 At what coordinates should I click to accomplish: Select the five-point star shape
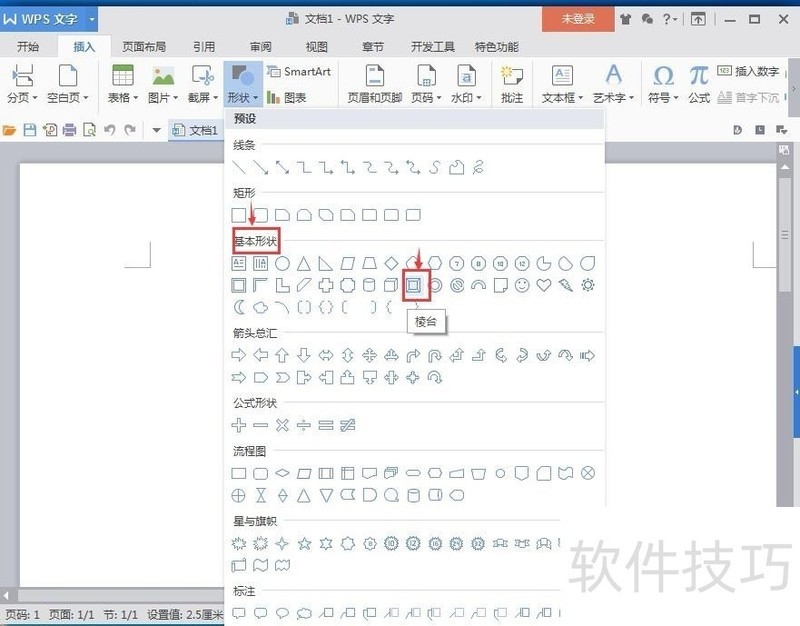(x=304, y=543)
